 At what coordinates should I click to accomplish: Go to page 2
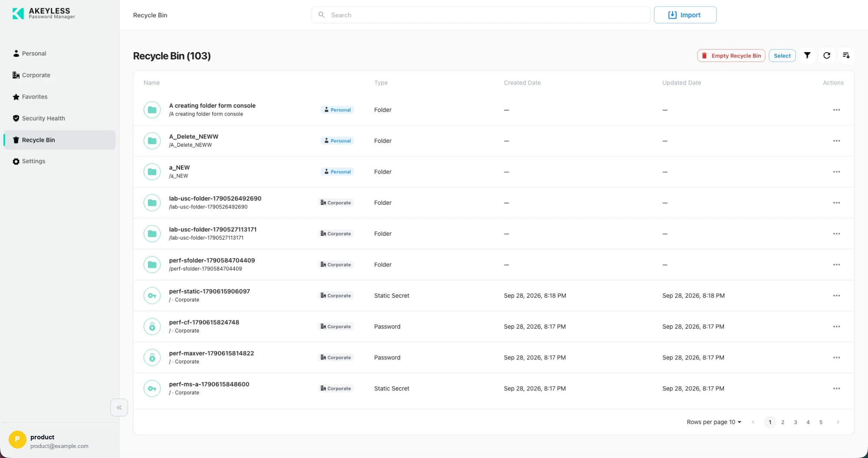tap(783, 422)
